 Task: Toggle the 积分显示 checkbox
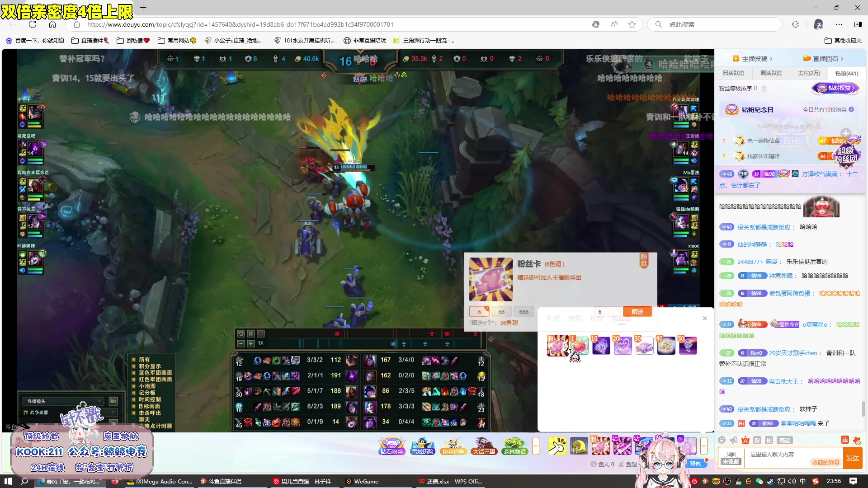tap(133, 366)
